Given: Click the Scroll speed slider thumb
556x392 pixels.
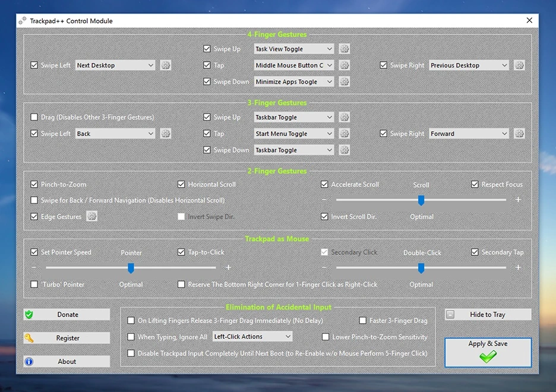Looking at the screenshot, I should click(x=421, y=200).
